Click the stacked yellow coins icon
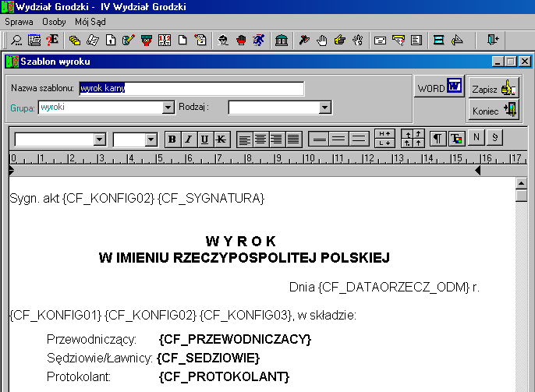Image resolution: width=535 pixels, height=392 pixels. tap(75, 41)
